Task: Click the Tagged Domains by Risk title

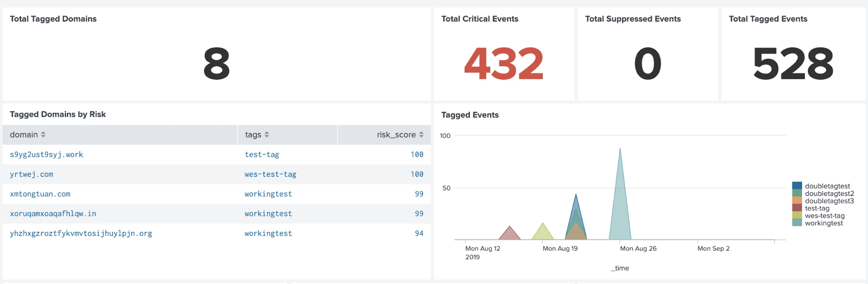Action: [58, 114]
